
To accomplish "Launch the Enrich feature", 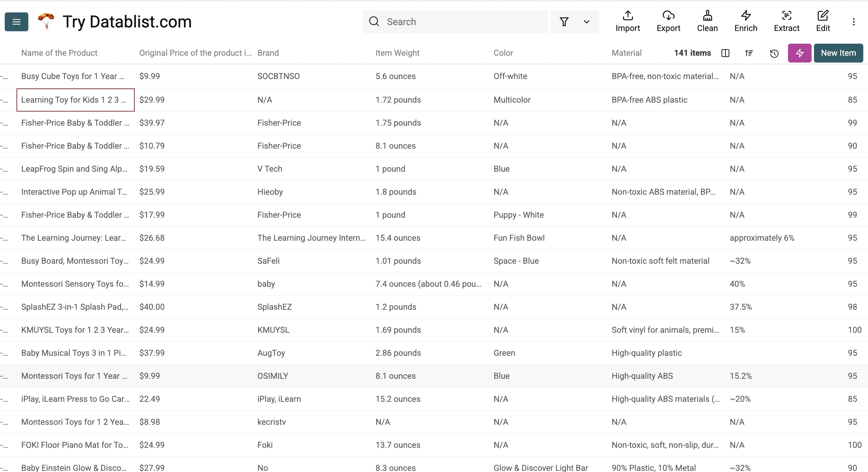I will 745,21.
